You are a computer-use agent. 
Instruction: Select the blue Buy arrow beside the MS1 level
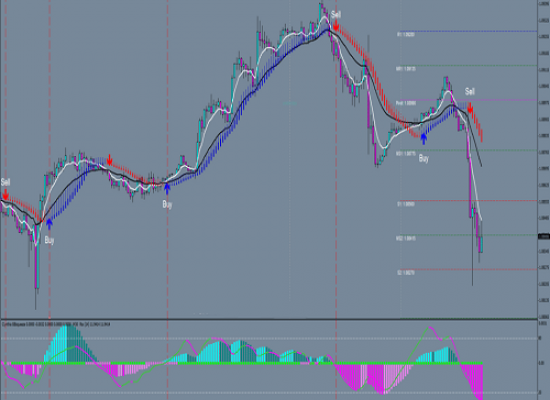click(424, 139)
